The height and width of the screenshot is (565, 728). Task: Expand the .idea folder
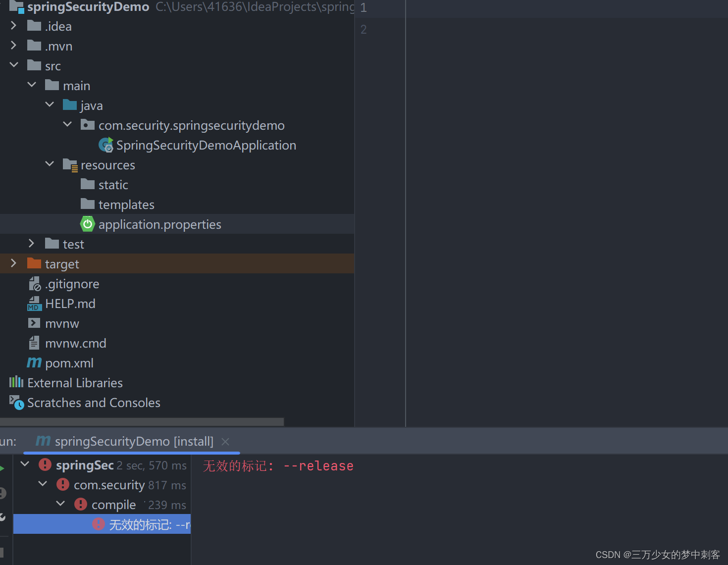point(14,25)
